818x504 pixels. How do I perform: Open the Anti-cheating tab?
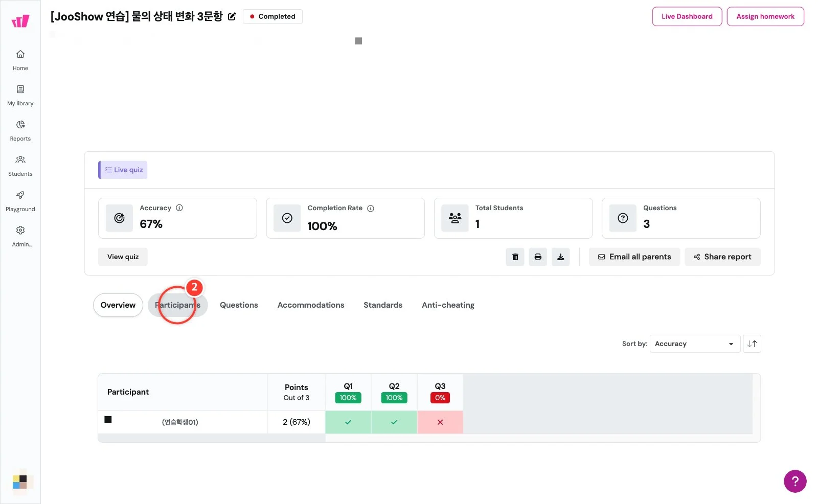[448, 305]
